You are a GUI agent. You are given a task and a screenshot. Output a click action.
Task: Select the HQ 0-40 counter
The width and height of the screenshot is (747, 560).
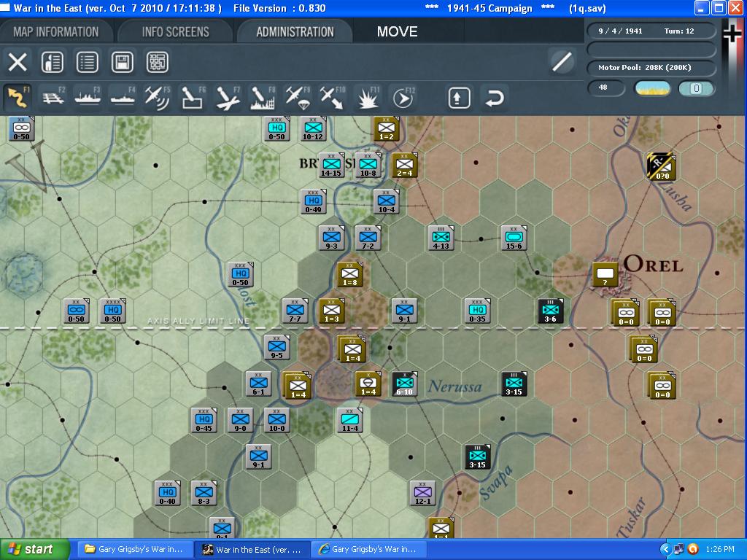point(167,494)
